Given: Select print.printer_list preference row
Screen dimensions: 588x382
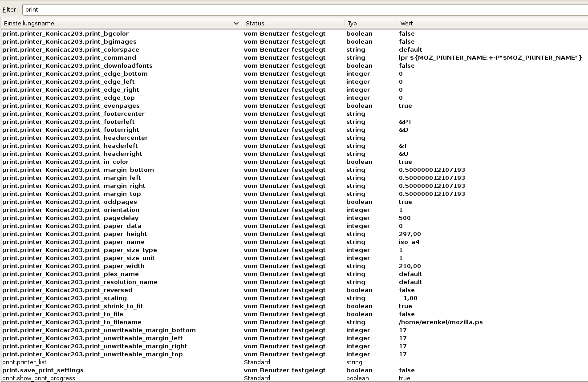Looking at the screenshot, I should (24, 362).
